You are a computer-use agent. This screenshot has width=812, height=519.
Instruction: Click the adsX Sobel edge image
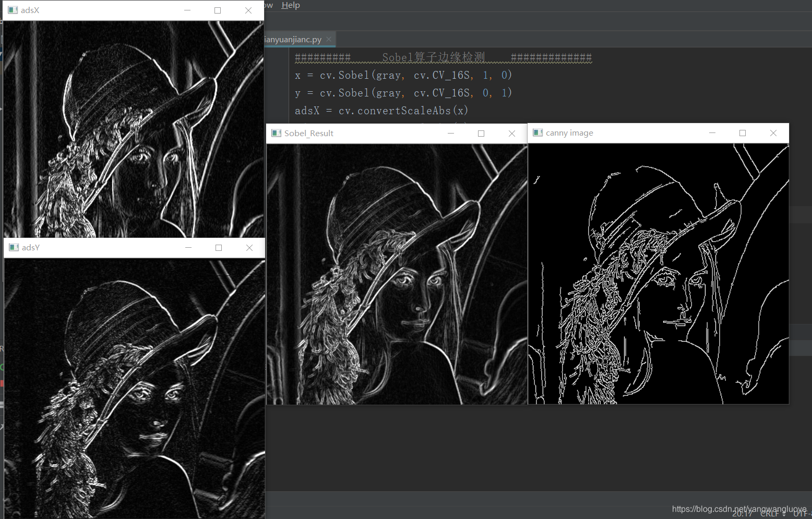[x=134, y=129]
